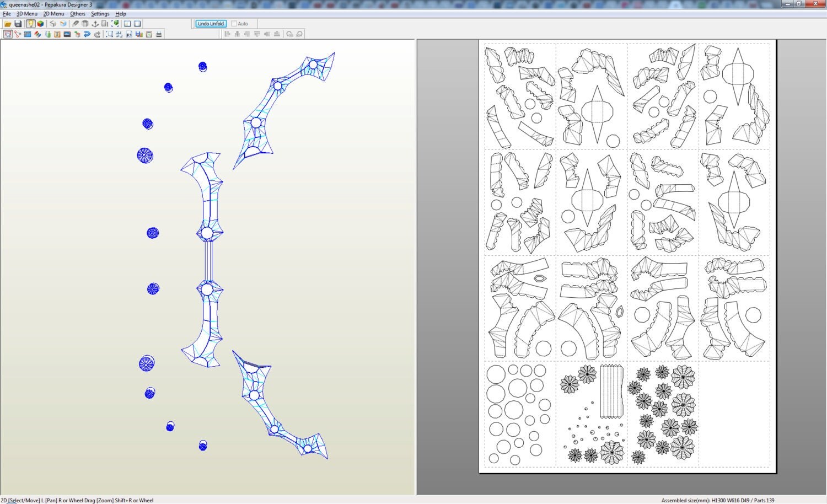This screenshot has height=504, width=827.
Task: Click the blue-and-orange cube icon
Action: point(63,24)
